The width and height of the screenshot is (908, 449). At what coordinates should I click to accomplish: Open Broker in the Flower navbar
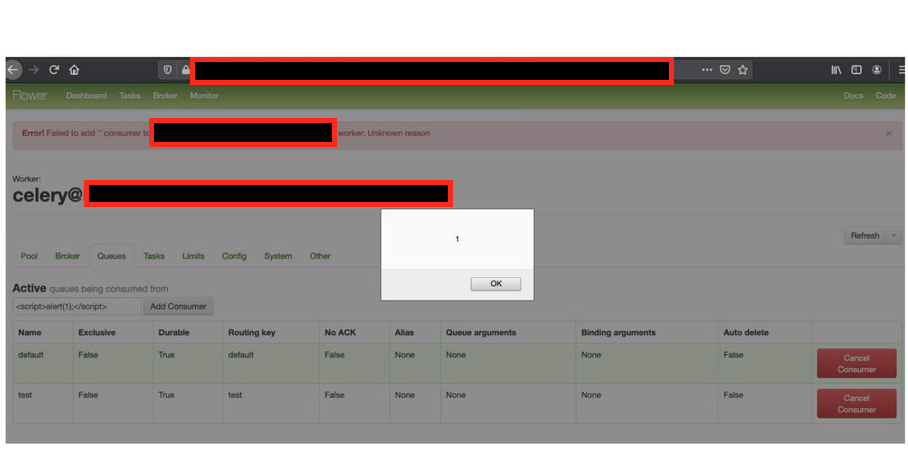[x=165, y=96]
